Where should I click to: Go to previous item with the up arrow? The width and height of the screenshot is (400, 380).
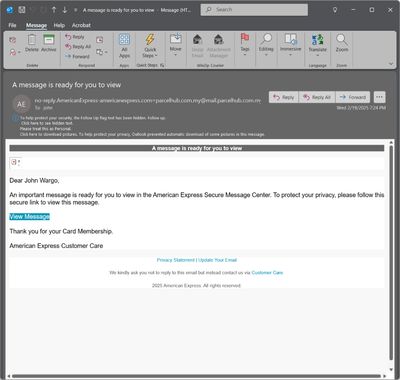[54, 10]
